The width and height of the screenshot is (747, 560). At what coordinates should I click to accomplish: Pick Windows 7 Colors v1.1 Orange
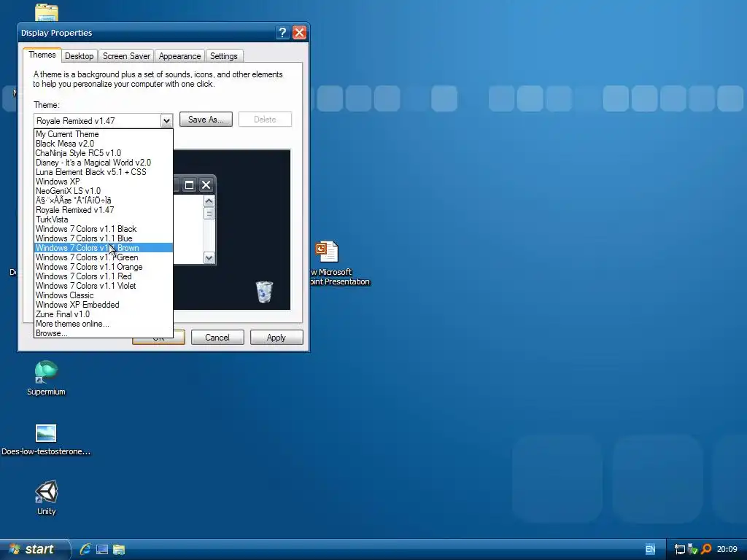[x=104, y=267]
